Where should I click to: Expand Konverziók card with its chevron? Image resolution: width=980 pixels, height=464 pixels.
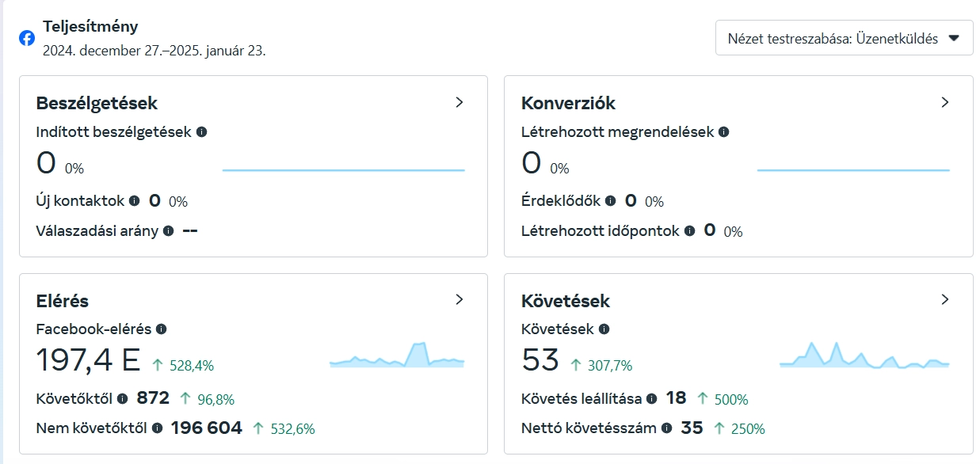tap(944, 102)
